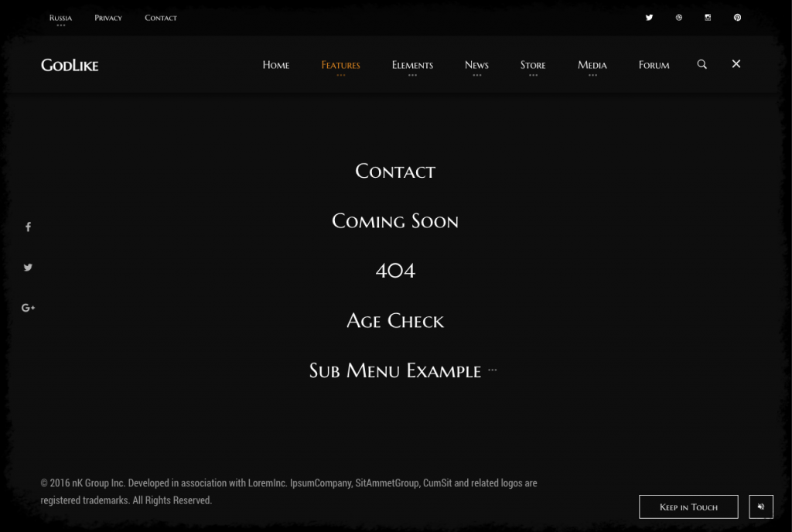The image size is (792, 532).
Task: Select the large Contact menu item
Action: (x=395, y=171)
